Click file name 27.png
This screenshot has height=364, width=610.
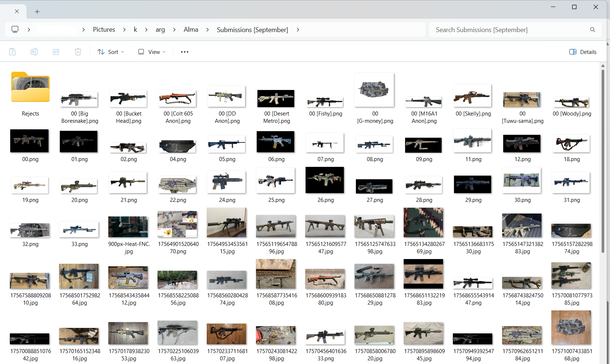tap(374, 200)
